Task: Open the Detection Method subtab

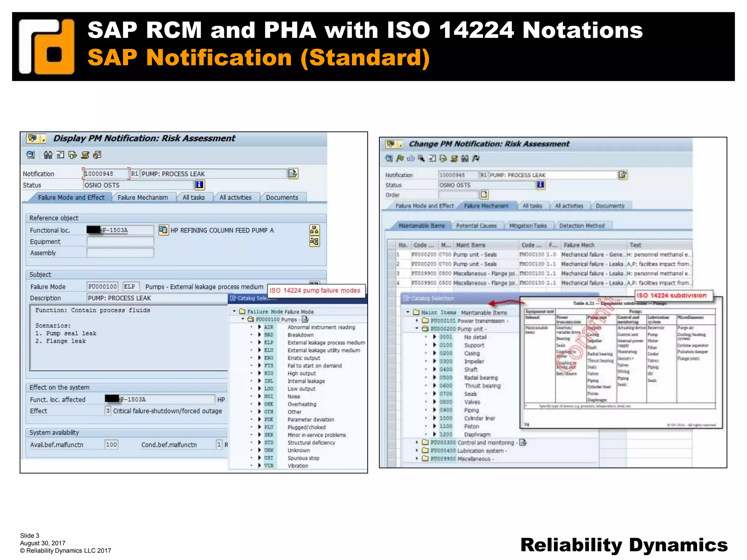Action: [x=582, y=226]
